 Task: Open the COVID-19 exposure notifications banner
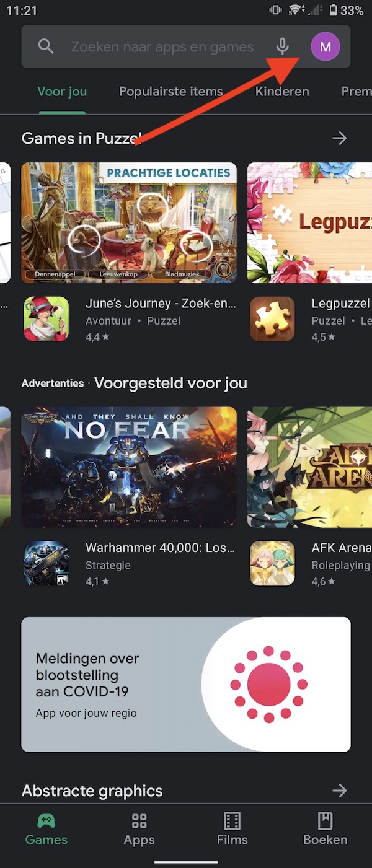tap(186, 685)
